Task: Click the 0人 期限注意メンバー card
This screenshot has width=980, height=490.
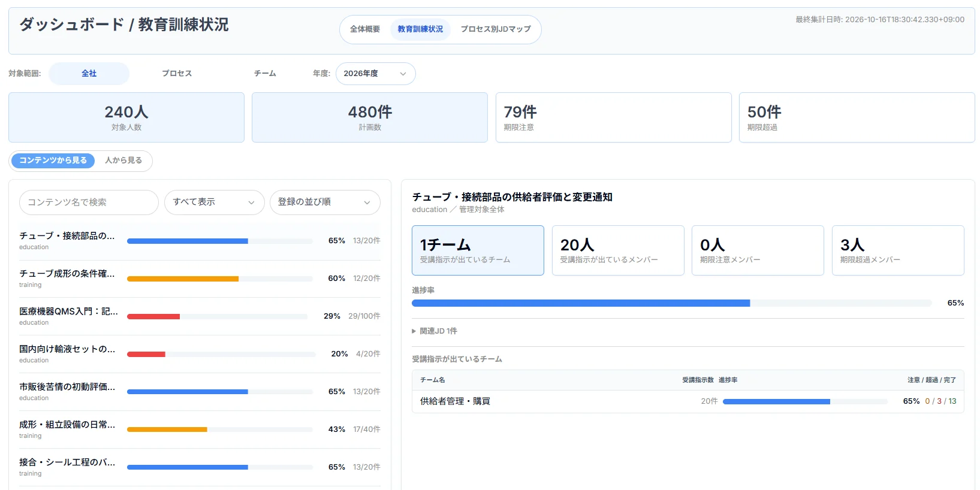Action: coord(758,250)
